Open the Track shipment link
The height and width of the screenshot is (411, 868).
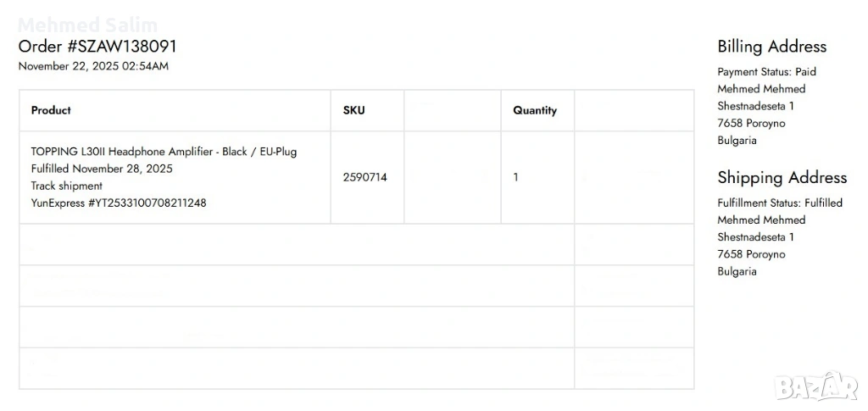[x=67, y=186]
